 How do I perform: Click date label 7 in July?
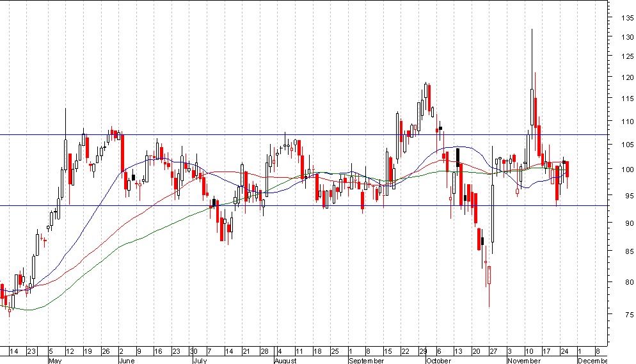[209, 351]
